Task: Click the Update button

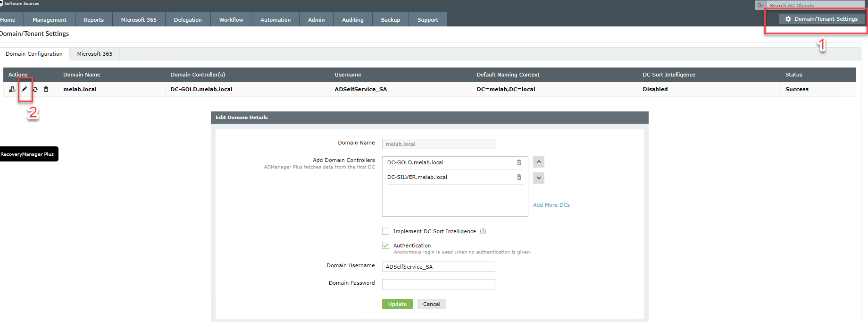Action: click(397, 304)
